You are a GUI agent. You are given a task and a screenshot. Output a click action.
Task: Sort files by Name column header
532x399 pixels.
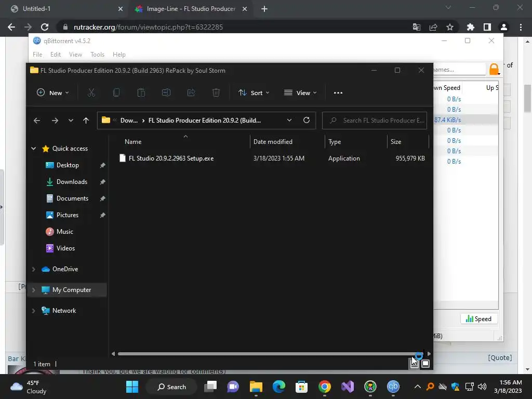click(133, 142)
